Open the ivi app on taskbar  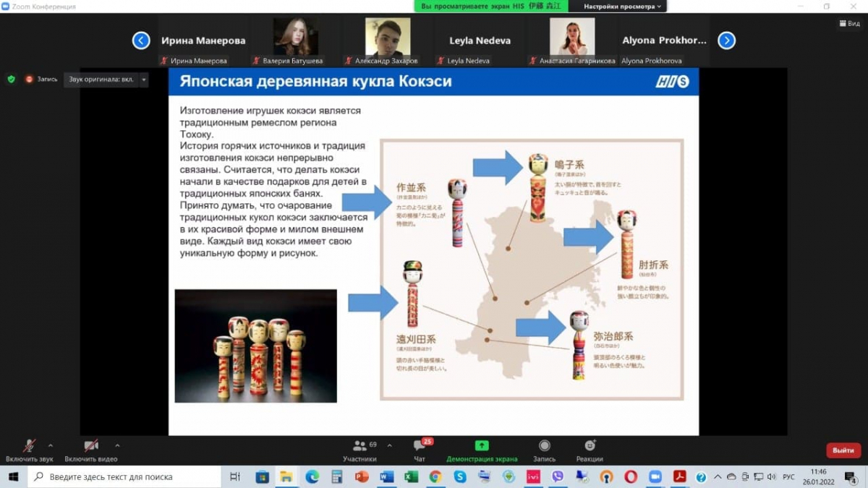click(534, 476)
